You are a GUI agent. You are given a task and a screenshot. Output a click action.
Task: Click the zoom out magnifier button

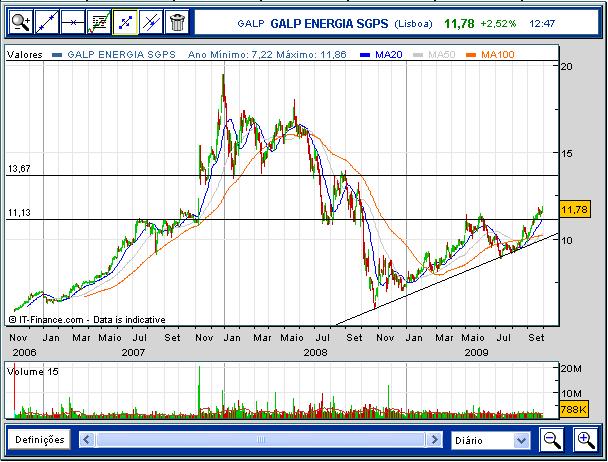(552, 440)
